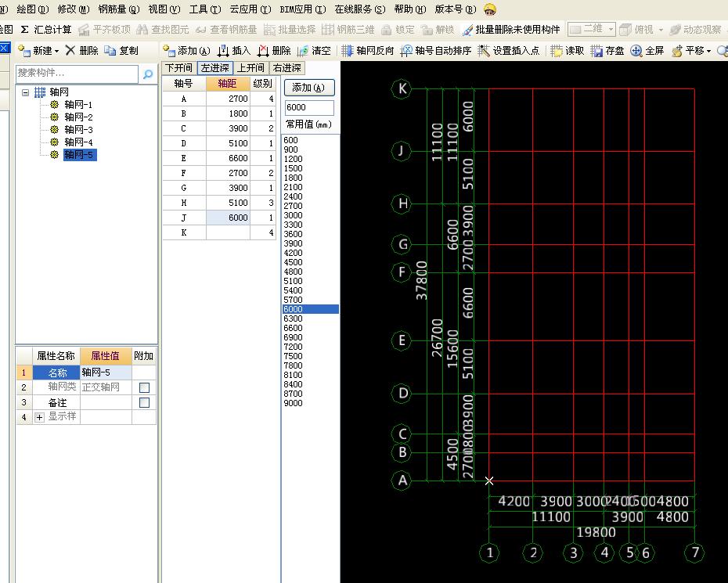
Task: Click the 添加(A) toolbar icon
Action: click(x=169, y=50)
